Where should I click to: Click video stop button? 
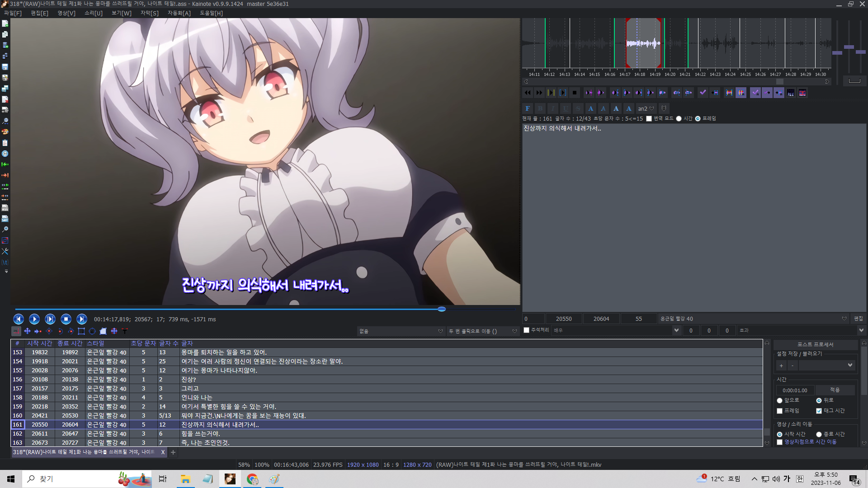[x=66, y=319]
